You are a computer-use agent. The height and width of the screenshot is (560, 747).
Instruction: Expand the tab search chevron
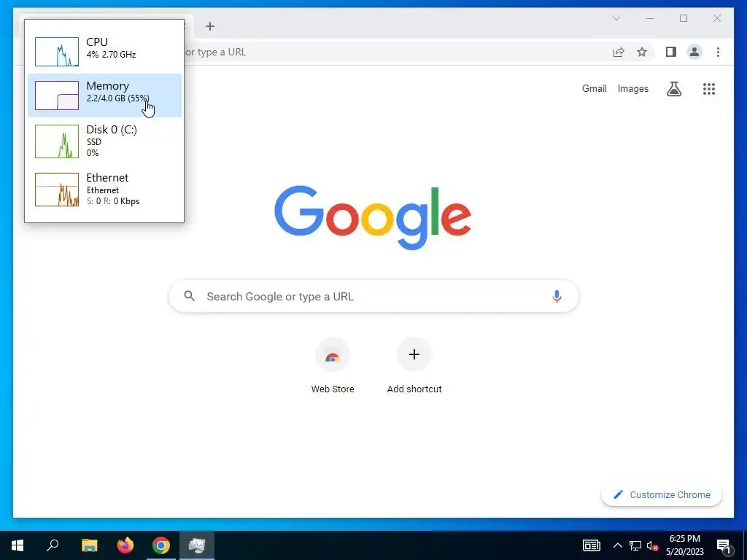[616, 18]
